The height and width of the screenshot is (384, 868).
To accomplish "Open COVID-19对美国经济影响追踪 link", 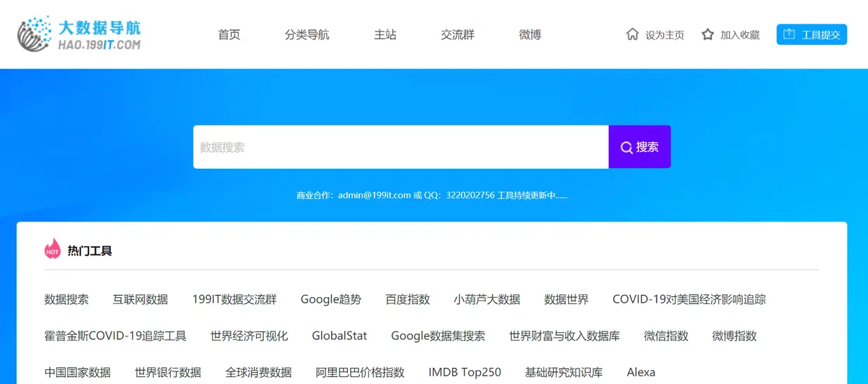I will tap(689, 299).
